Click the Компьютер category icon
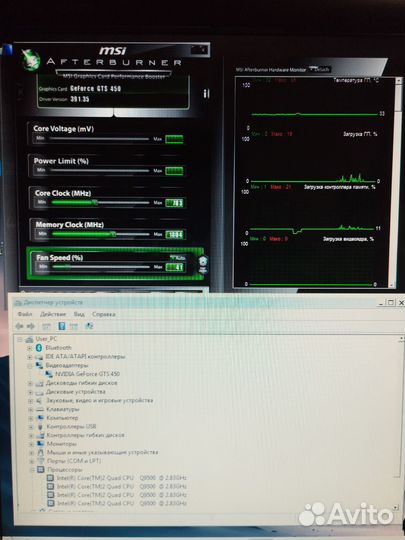 (40, 418)
